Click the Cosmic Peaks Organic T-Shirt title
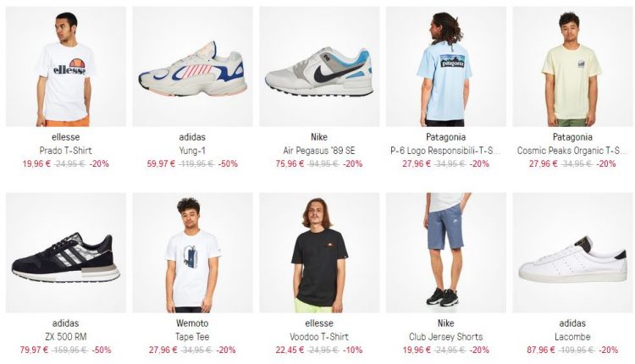Screen dimensions: 635x364 (572, 151)
